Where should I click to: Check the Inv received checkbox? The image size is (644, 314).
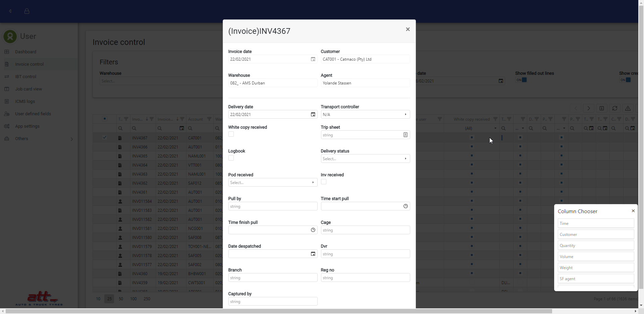pos(324,182)
